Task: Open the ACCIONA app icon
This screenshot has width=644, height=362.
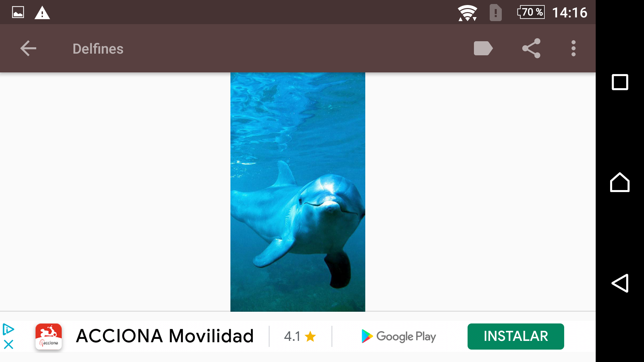Action: pos(49,337)
